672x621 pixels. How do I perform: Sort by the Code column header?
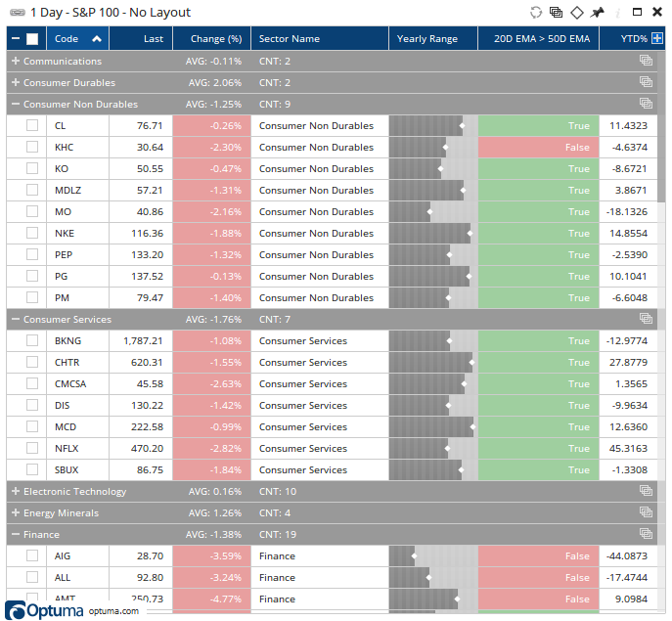[77, 38]
